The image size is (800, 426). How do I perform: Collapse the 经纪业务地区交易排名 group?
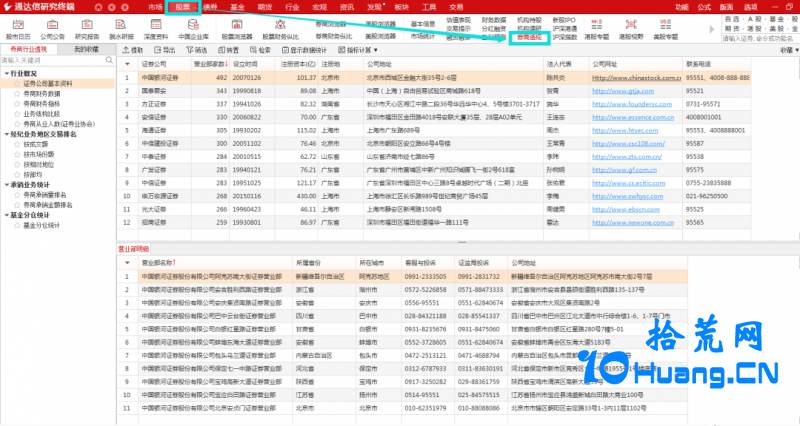[x=7, y=134]
